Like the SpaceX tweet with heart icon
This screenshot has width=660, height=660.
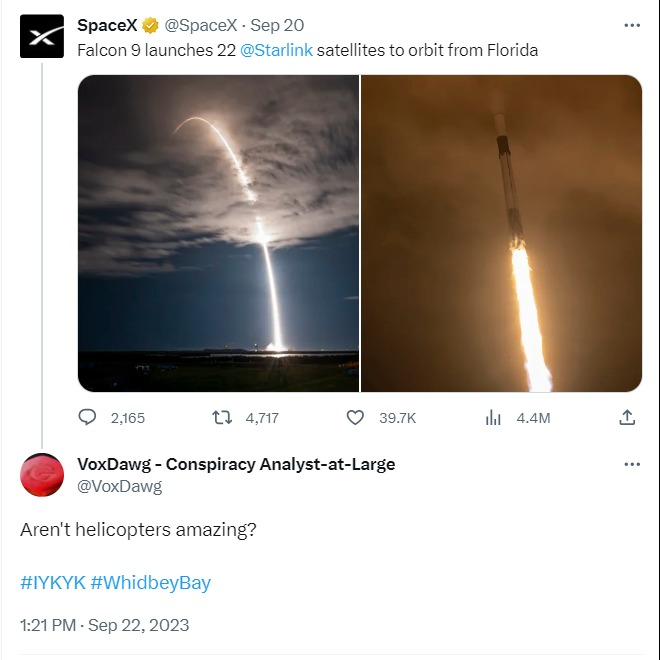355,418
